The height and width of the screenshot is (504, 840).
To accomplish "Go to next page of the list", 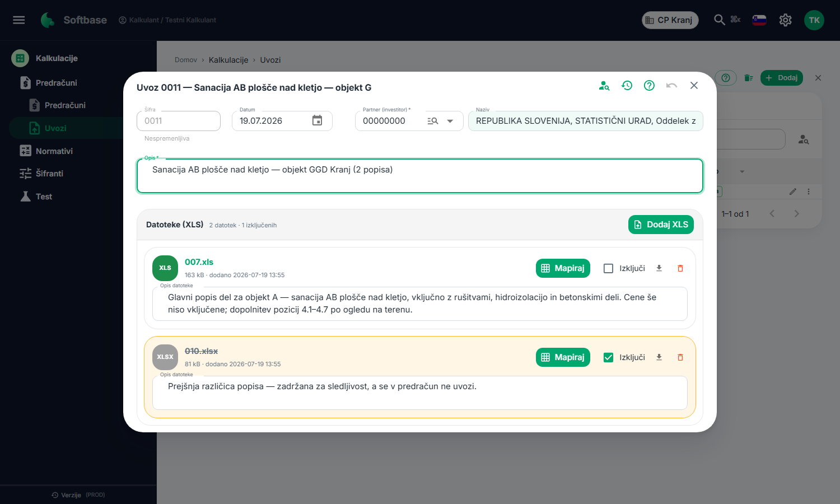I will point(797,213).
